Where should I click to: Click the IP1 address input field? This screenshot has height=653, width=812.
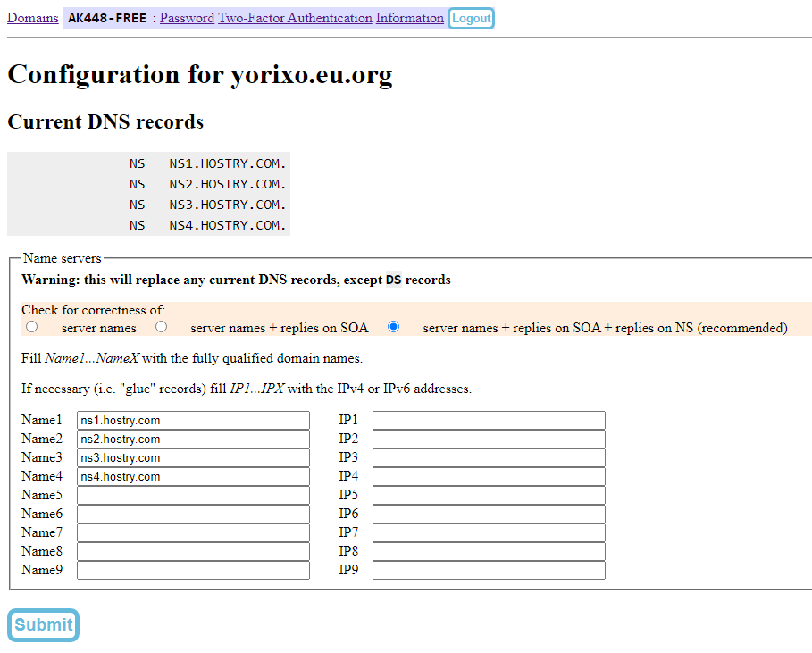click(489, 421)
